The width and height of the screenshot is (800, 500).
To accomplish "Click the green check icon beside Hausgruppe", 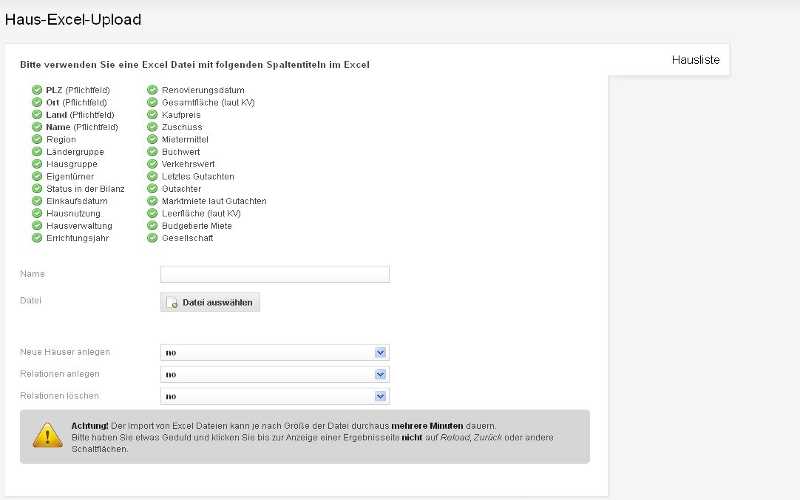I will pos(37,164).
